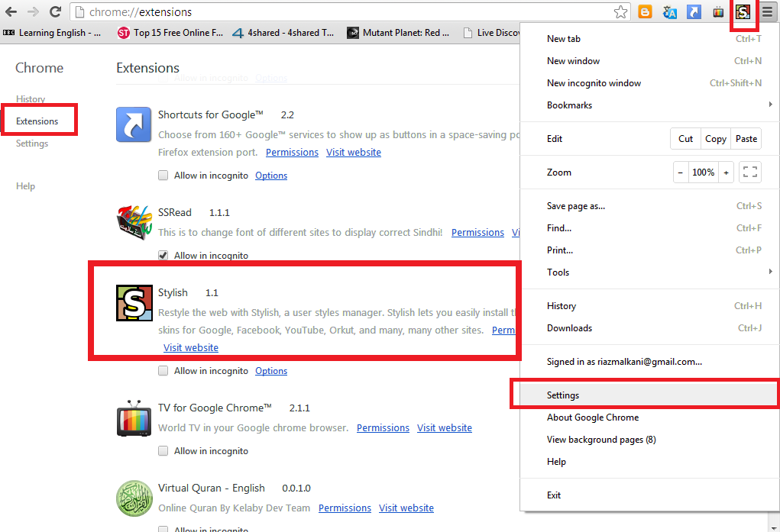Open Options link for Stylish
Viewport: 780px width, 532px height.
click(x=271, y=371)
